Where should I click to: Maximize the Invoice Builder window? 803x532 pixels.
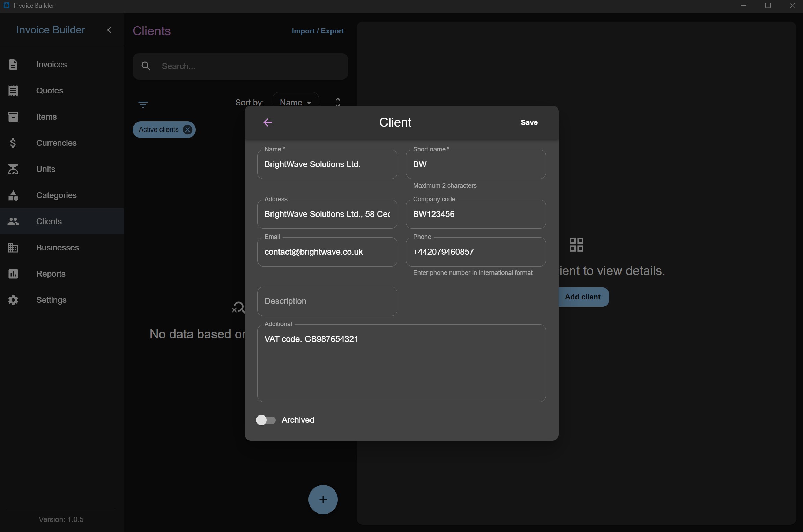click(x=768, y=6)
